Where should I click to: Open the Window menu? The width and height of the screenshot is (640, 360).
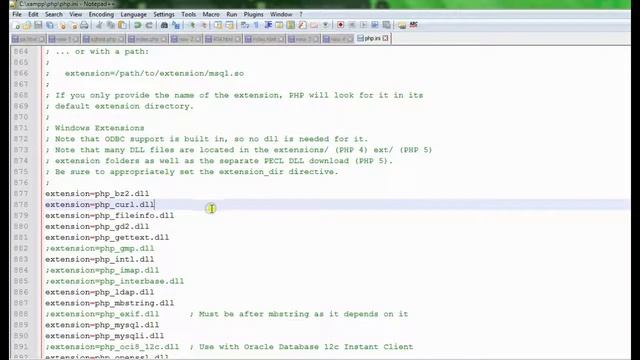click(x=281, y=14)
